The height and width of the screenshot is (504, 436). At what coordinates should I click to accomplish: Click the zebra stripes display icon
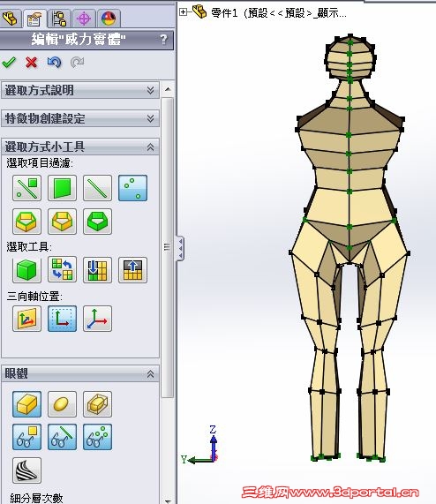click(27, 470)
